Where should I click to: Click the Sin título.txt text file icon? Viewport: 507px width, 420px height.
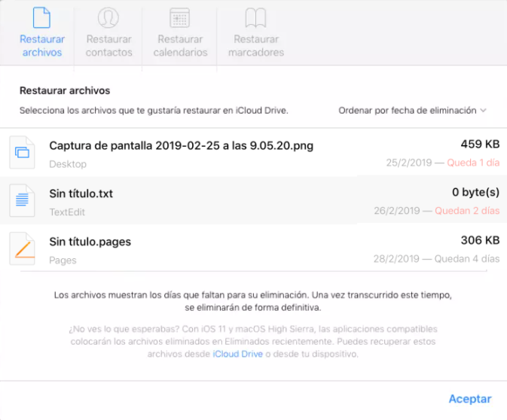point(22,201)
